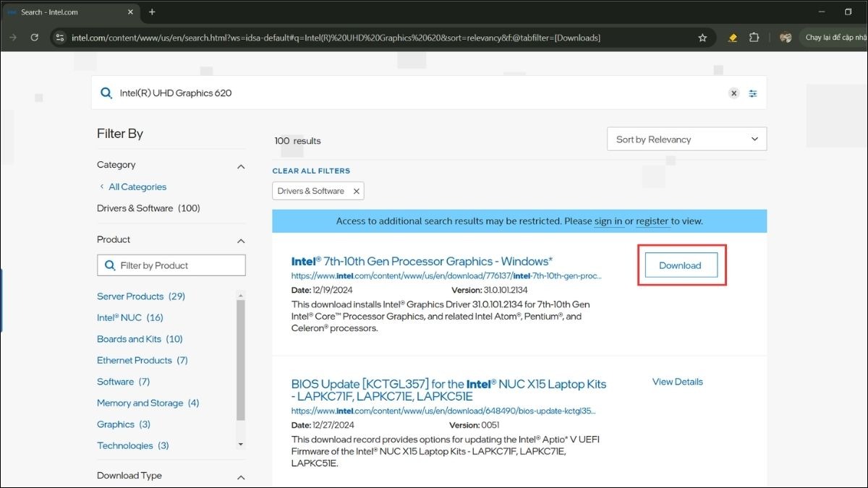868x488 pixels.
Task: Click CLEAR ALL FILTERS
Action: pos(311,171)
